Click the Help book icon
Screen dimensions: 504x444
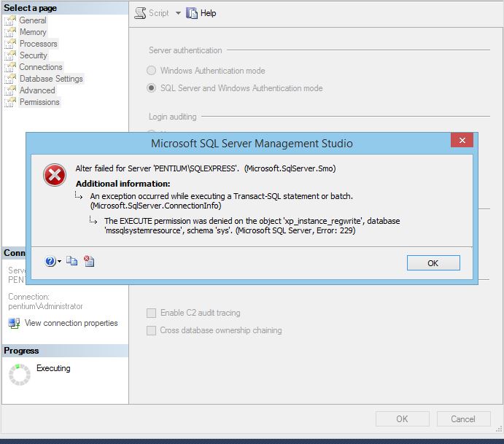(192, 13)
